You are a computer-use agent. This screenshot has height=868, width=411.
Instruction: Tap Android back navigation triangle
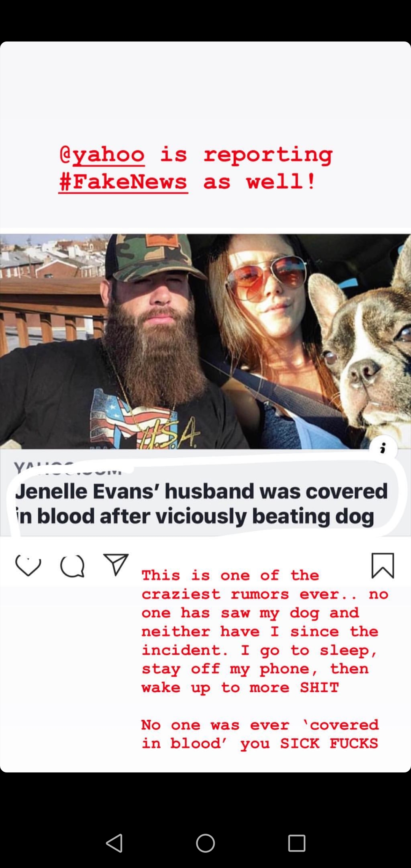click(114, 843)
